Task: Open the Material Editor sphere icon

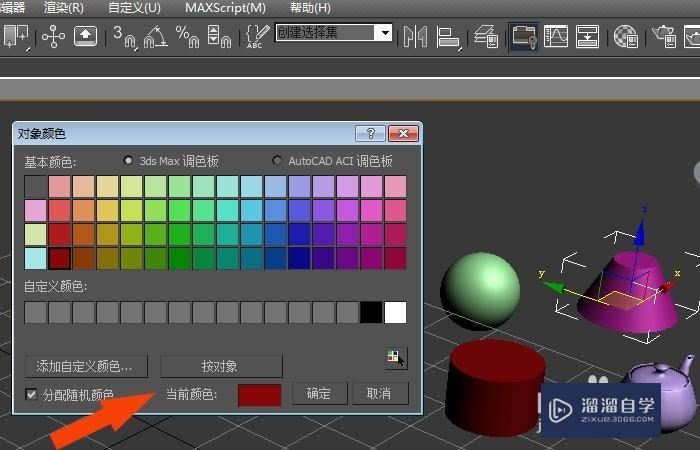Action: (x=626, y=37)
